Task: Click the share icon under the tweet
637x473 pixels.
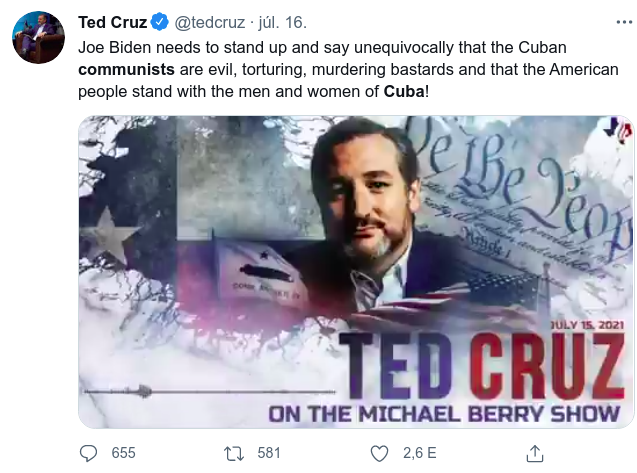Action: (x=534, y=453)
